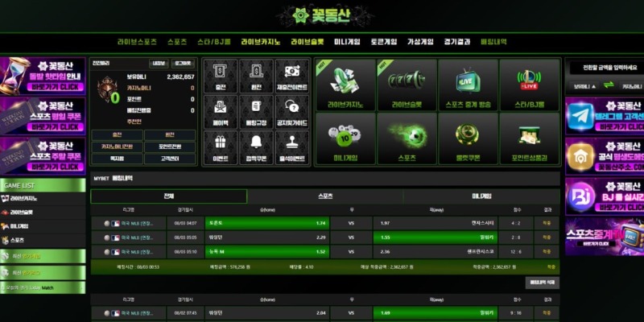The height and width of the screenshot is (322, 644).
Task: Click the 스포츠 flaming soccer ball tile
Action: pos(407,138)
